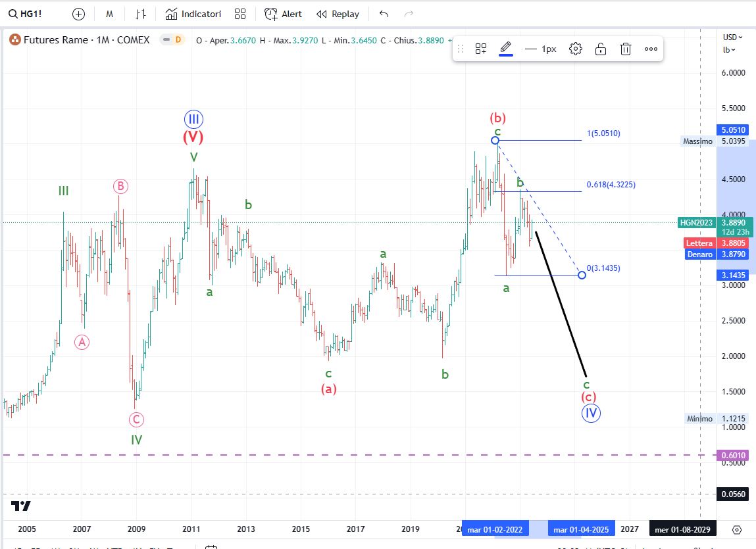
Task: Select the red (b) wave label
Action: [x=497, y=118]
